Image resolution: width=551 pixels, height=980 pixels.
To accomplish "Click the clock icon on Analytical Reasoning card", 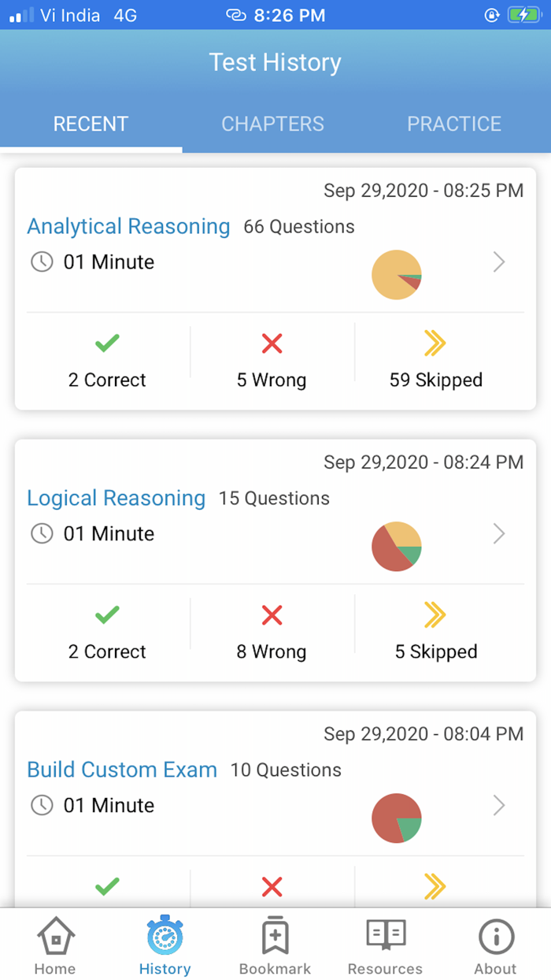I will pyautogui.click(x=41, y=262).
